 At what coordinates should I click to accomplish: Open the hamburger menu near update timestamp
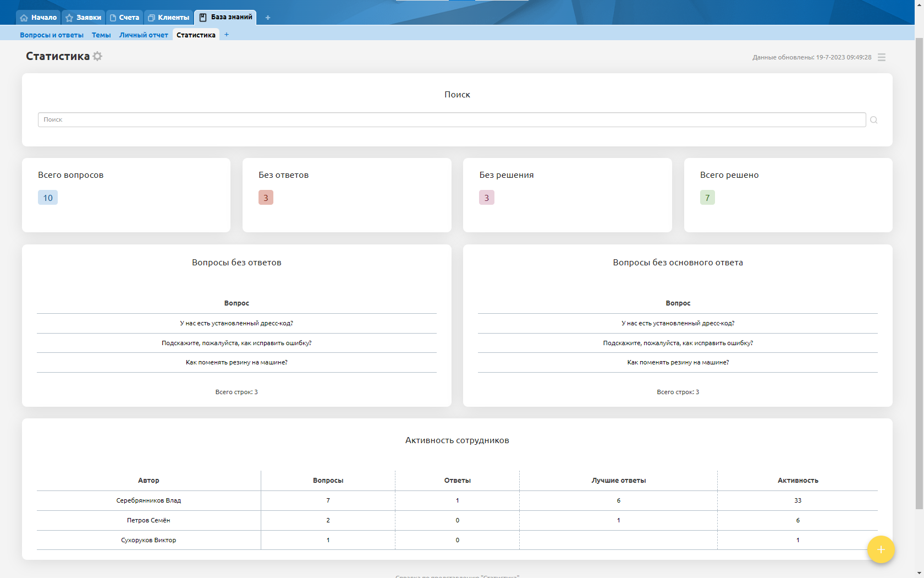pyautogui.click(x=881, y=57)
